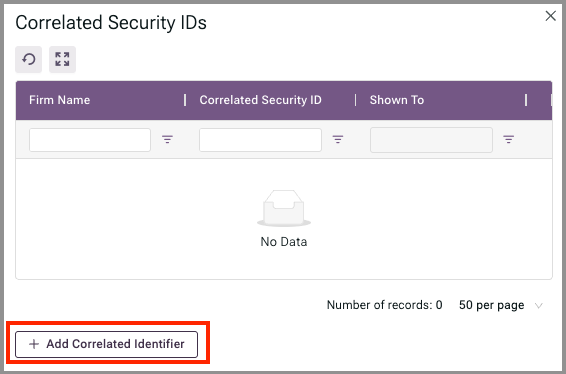Add a new Correlated Identifier
566x374 pixels.
[x=106, y=344]
